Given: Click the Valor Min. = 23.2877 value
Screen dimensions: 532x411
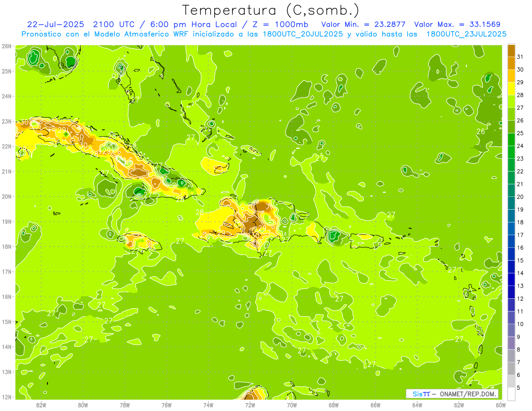Looking at the screenshot, I should [x=363, y=24].
